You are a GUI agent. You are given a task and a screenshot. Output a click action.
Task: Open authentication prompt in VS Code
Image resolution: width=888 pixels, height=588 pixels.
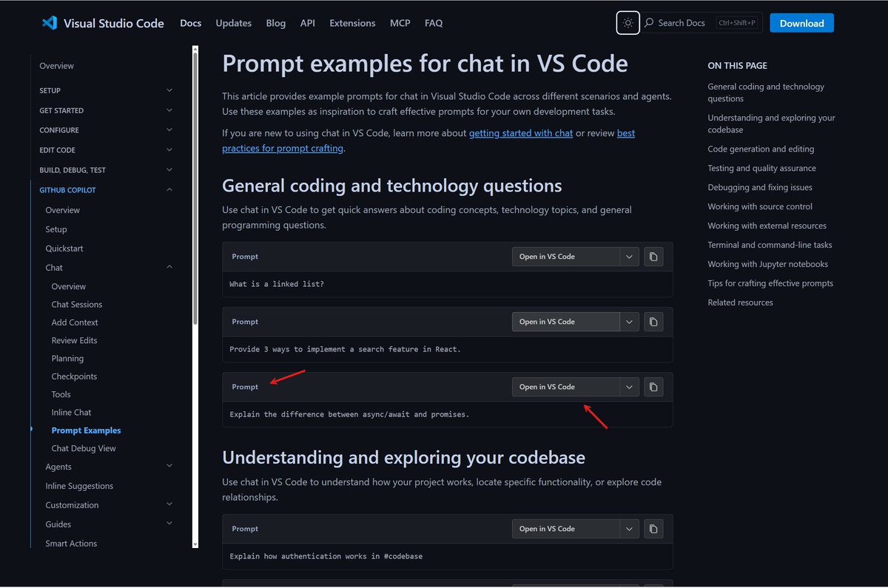click(565, 529)
